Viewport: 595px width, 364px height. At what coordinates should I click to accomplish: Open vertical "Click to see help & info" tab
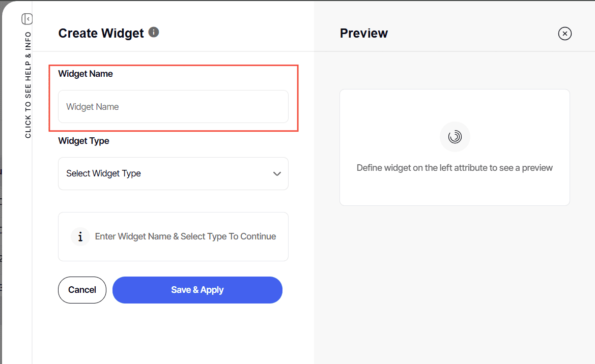pos(28,85)
